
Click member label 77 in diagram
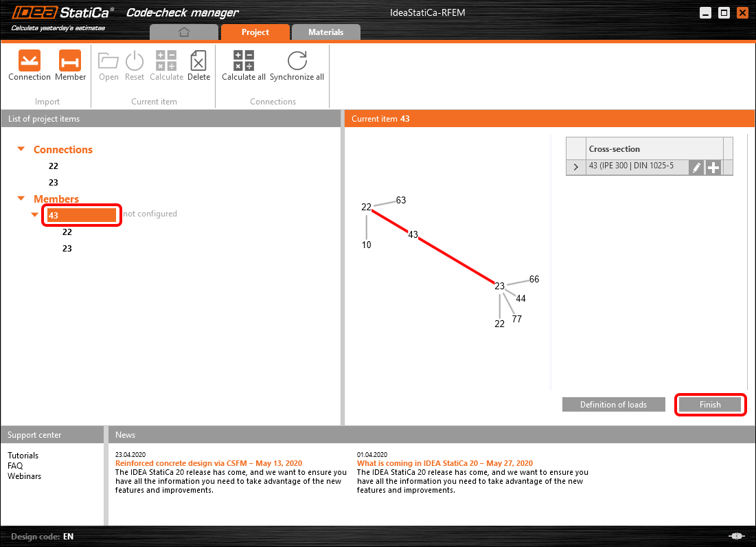(517, 319)
